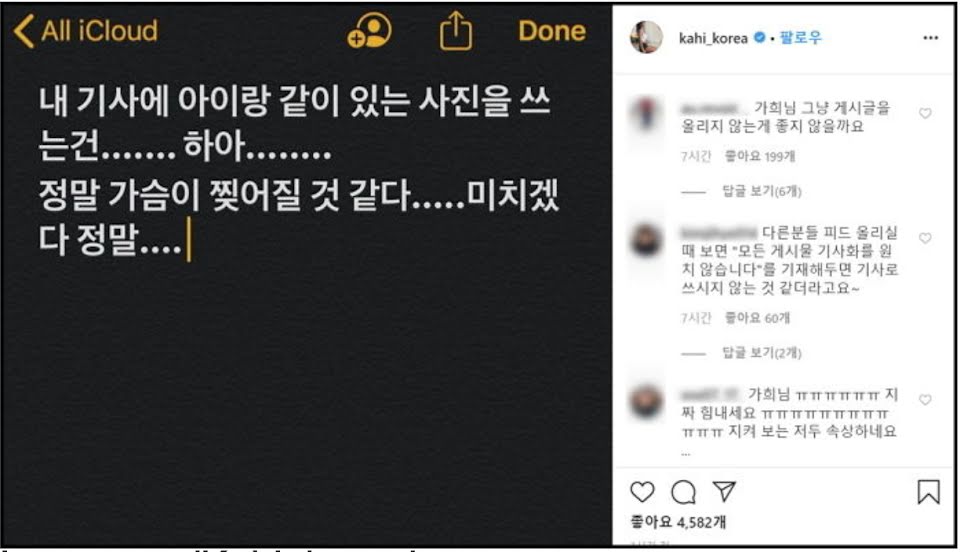960x552 pixels.
Task: Like the first comment about 게시글
Action: click(x=925, y=113)
